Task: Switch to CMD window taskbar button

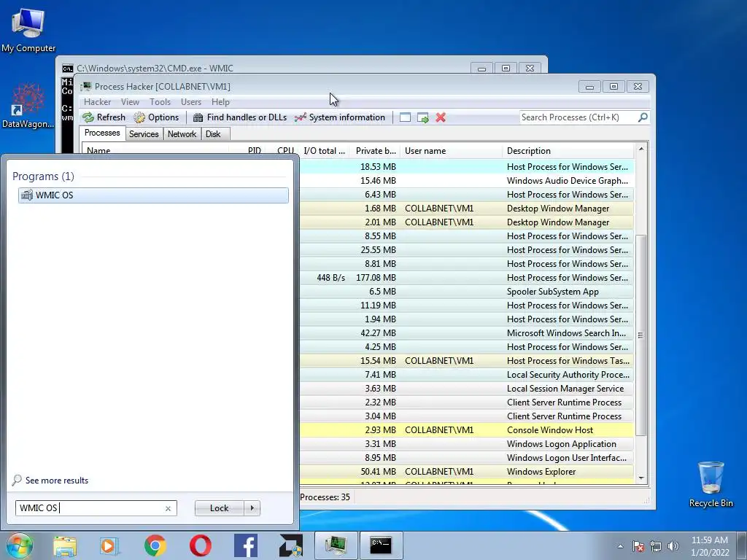Action: 381,545
